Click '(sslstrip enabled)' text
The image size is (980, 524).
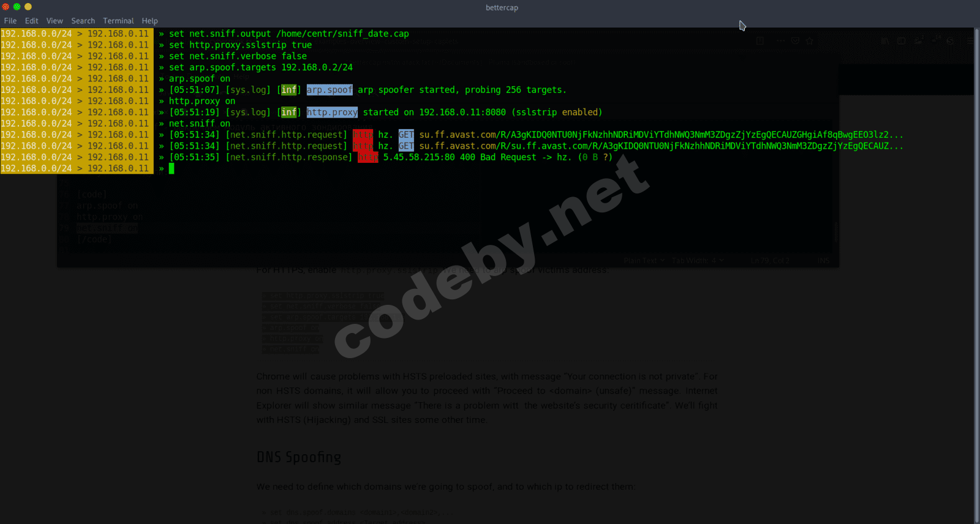(557, 112)
